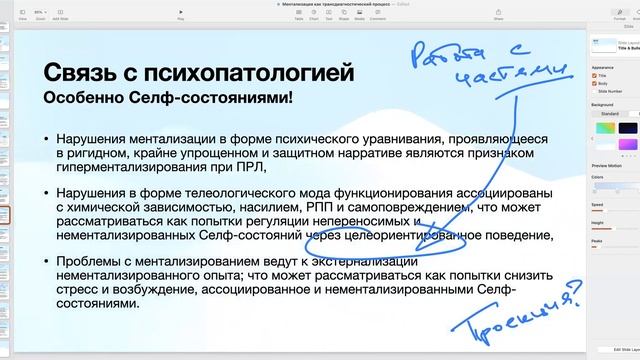
Task: Click the Share toolbar icon
Action: 498,12
